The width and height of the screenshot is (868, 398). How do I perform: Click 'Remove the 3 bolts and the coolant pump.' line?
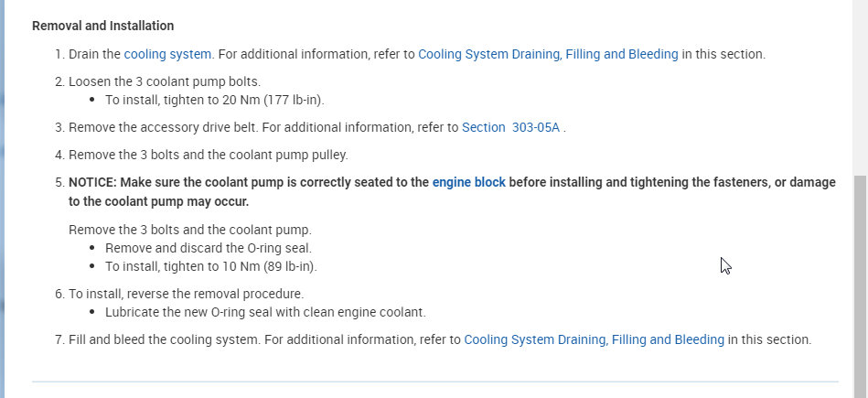tap(190, 230)
